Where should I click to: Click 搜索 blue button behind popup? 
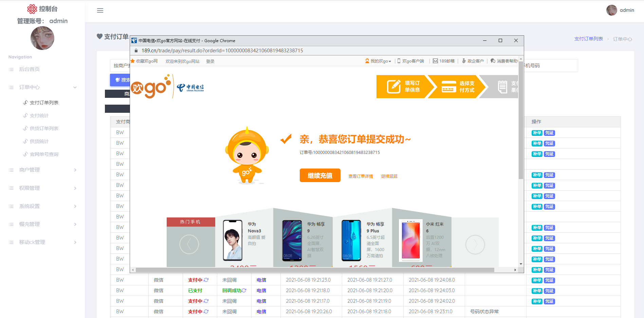[x=120, y=80]
